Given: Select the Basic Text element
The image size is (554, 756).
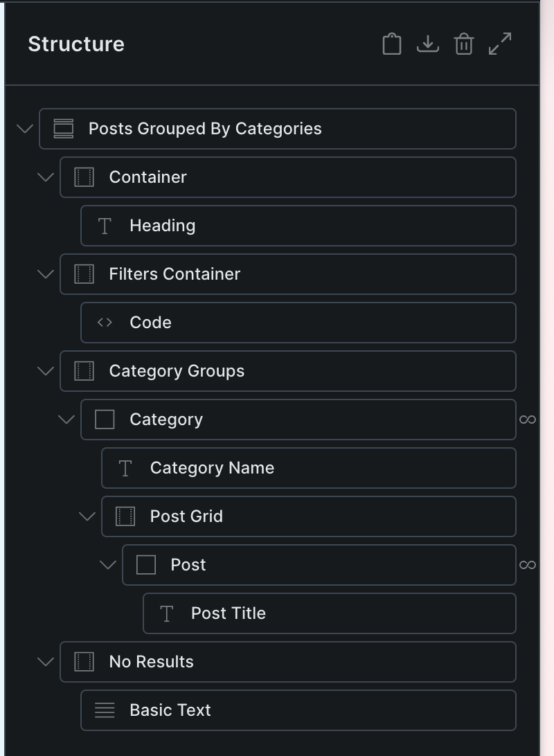Looking at the screenshot, I should pos(170,710).
